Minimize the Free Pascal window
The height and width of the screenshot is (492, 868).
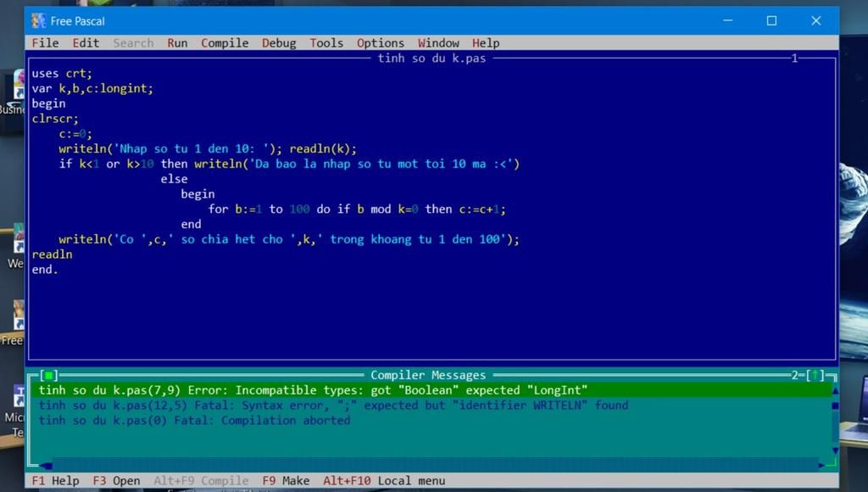tap(728, 21)
